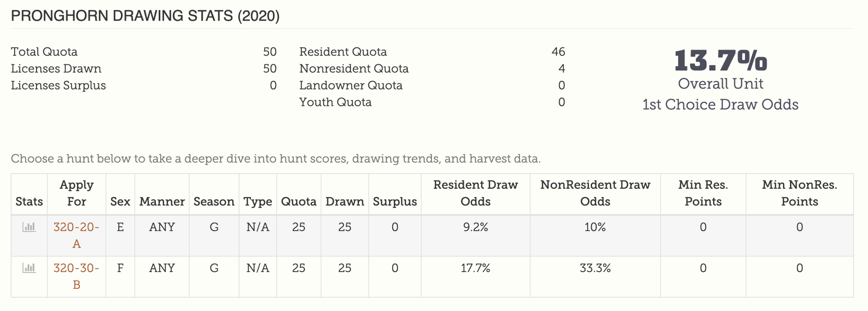Click the Apply For column header

pos(77,193)
